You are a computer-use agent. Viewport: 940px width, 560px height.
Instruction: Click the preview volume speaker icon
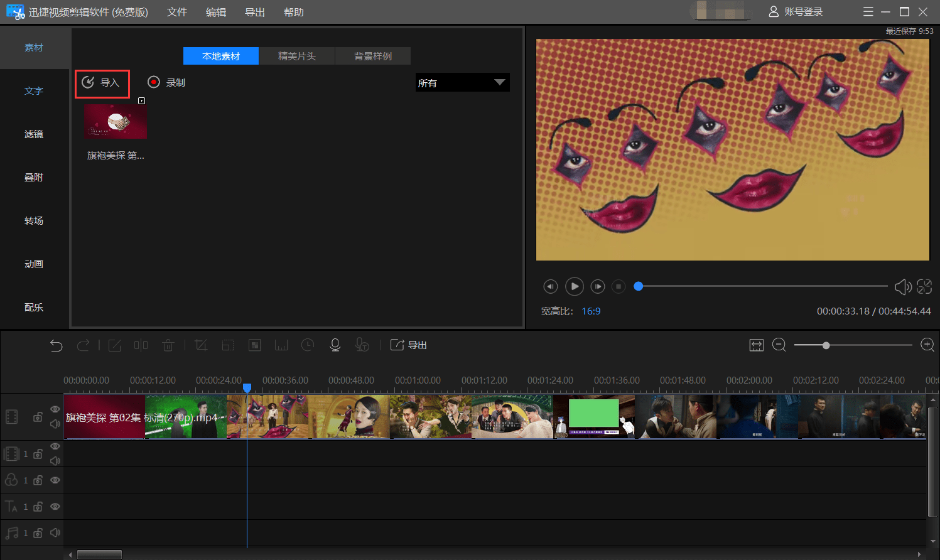point(903,287)
